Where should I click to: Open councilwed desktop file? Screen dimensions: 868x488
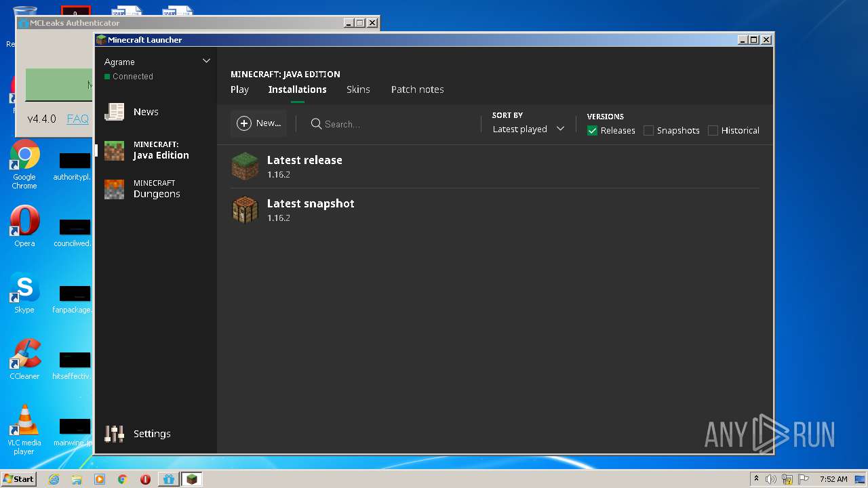(x=72, y=232)
